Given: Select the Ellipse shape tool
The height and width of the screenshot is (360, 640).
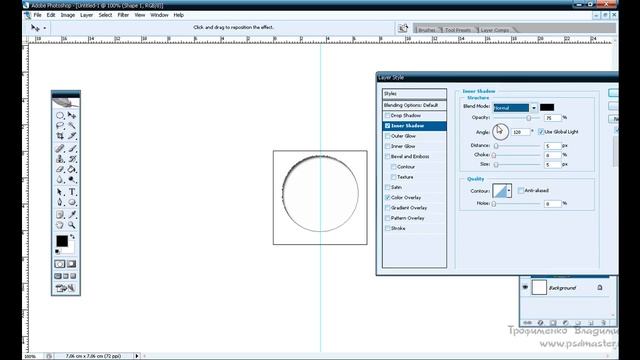Looking at the screenshot, I should [72, 202].
